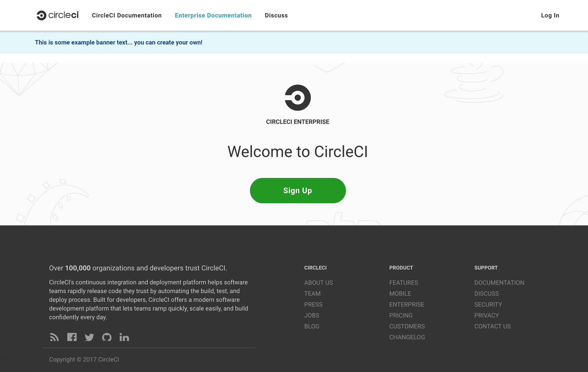
Task: Click the example banner text
Action: point(119,43)
